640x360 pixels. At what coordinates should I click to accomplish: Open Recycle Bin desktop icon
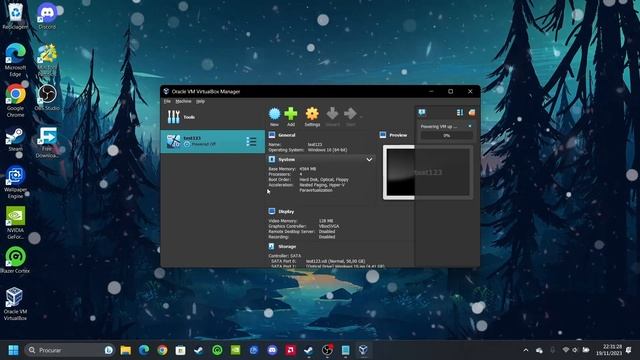coord(15,16)
